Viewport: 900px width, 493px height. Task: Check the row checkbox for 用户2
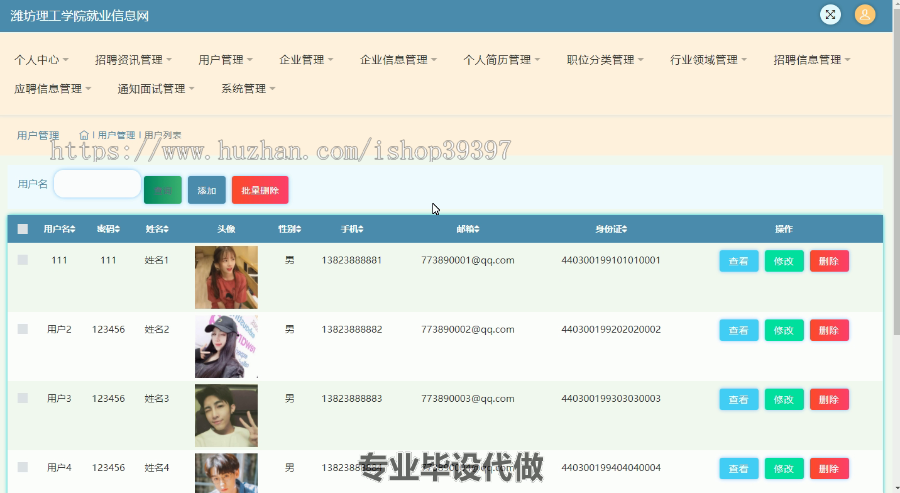[x=22, y=329]
